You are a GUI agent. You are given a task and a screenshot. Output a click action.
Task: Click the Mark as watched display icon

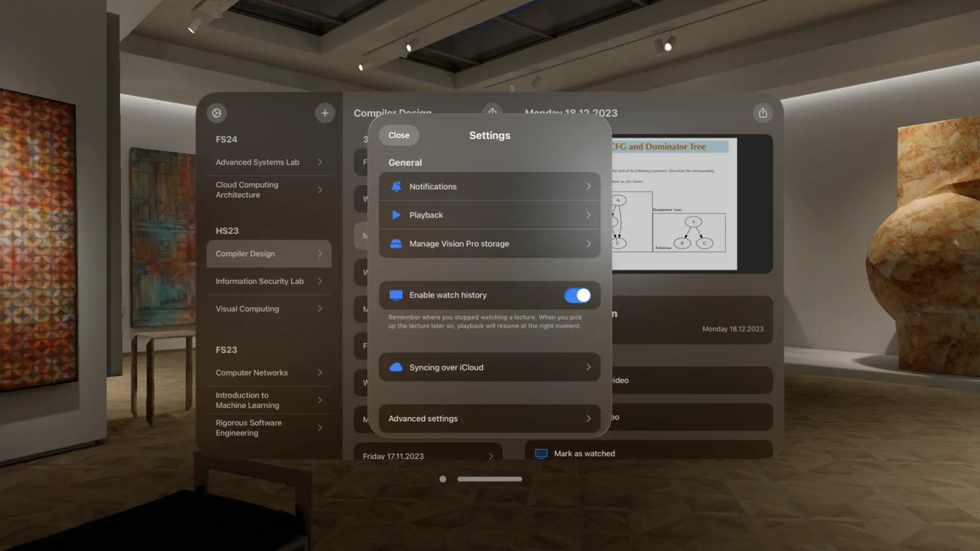tap(541, 453)
